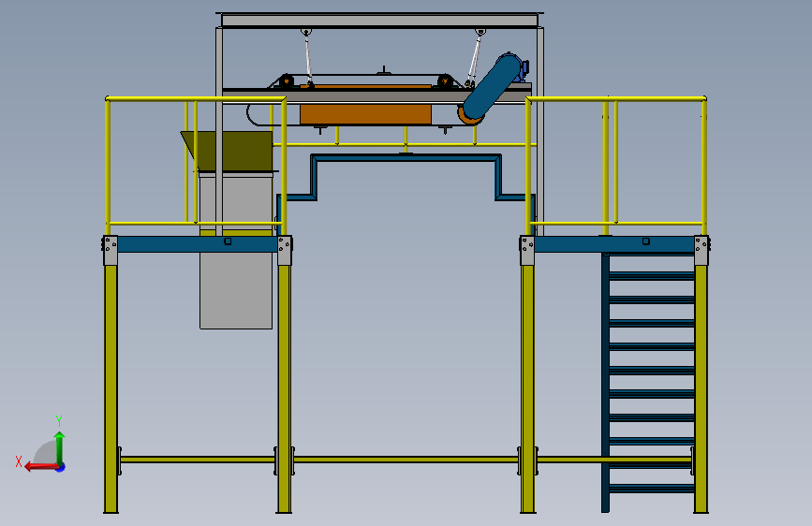Click the 'X' axis label

pyautogui.click(x=19, y=461)
